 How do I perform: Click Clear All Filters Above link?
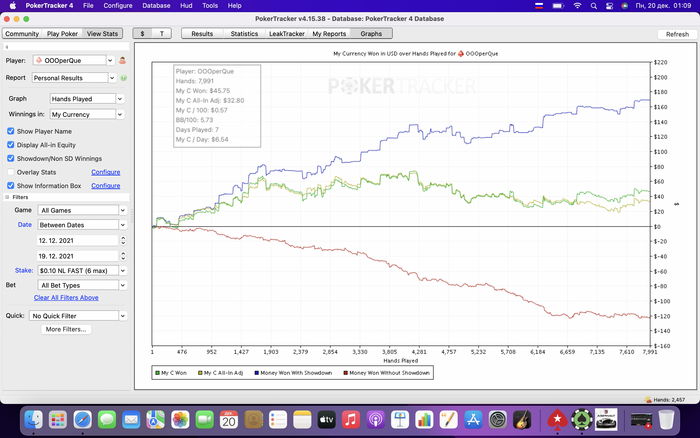pyautogui.click(x=66, y=297)
